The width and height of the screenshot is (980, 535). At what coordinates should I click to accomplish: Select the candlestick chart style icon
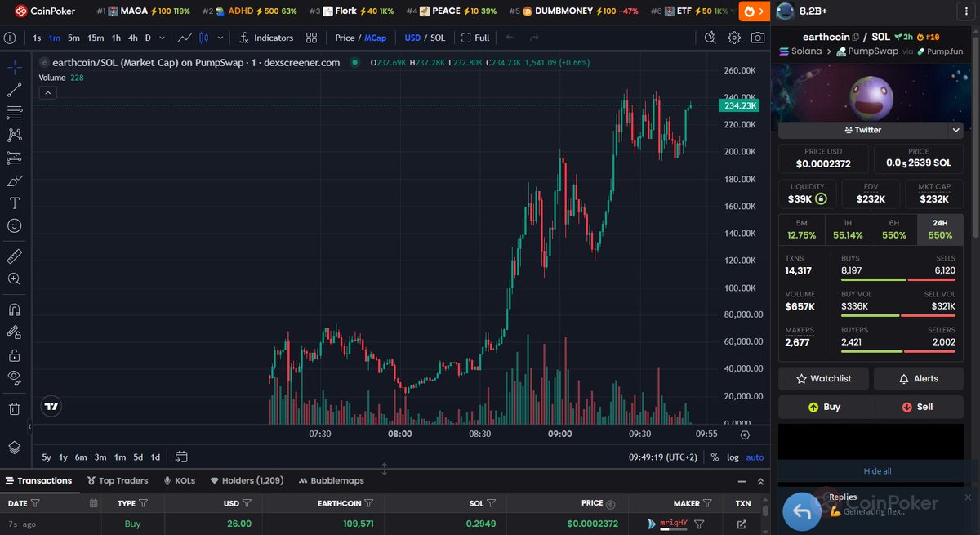pyautogui.click(x=204, y=38)
